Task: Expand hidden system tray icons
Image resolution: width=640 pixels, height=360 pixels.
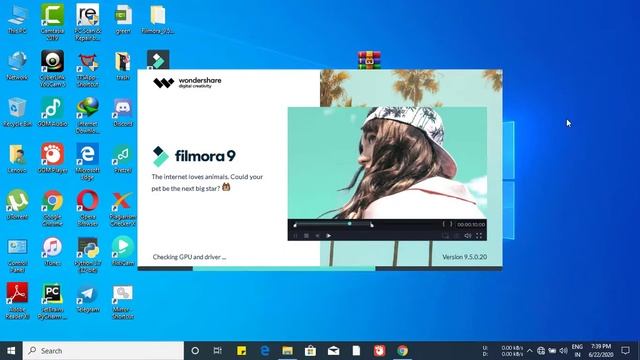Action: [x=529, y=351]
